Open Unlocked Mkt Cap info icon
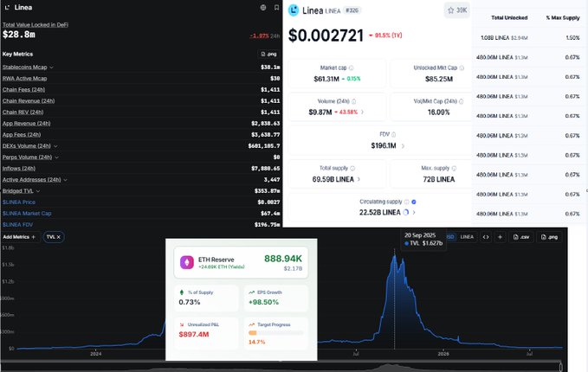Image resolution: width=588 pixels, height=372 pixels. pyautogui.click(x=462, y=67)
